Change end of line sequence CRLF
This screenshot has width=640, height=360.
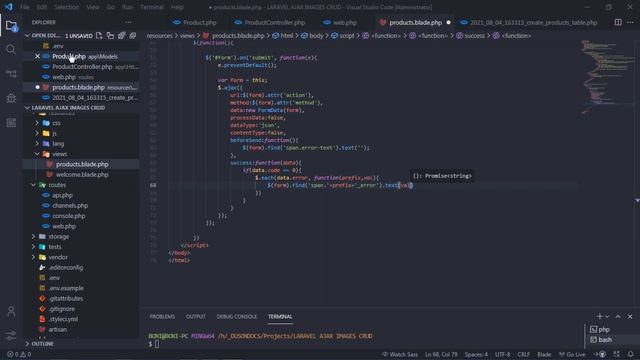[x=523, y=354]
